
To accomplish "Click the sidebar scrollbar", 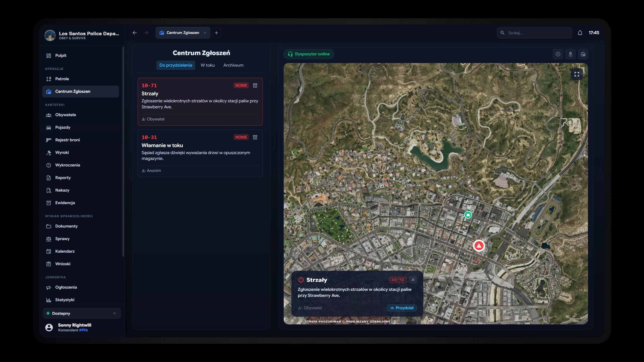I will tap(123, 152).
